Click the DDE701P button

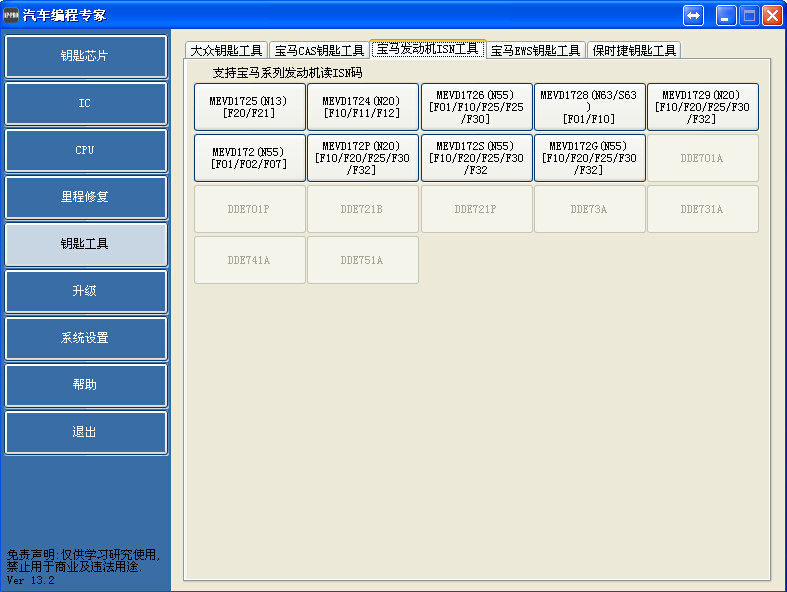tap(249, 209)
